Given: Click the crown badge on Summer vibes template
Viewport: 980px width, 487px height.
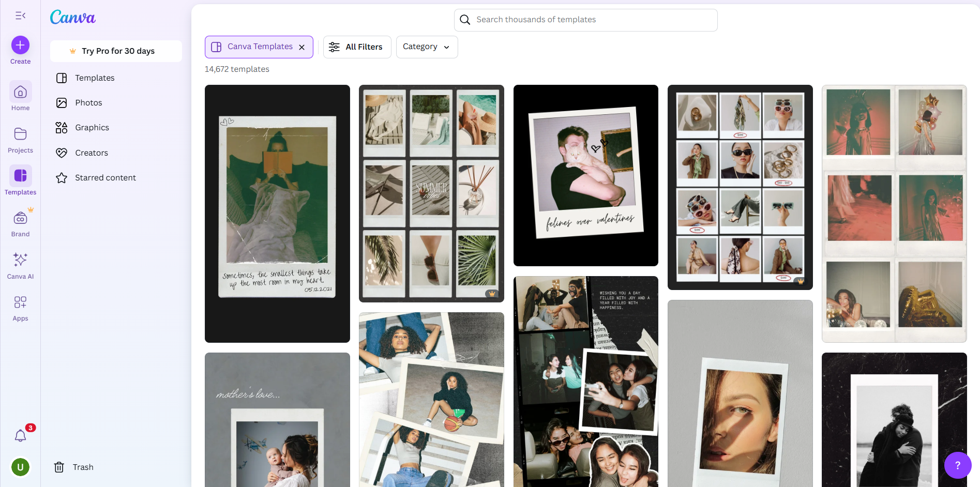Looking at the screenshot, I should (x=492, y=294).
